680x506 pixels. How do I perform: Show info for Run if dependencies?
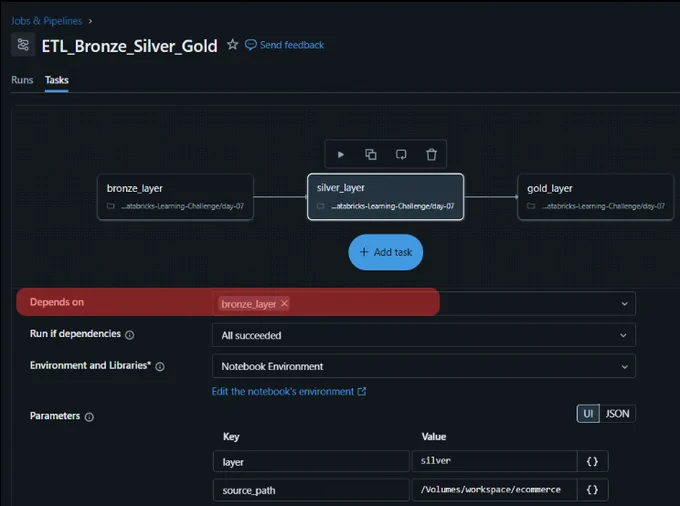tap(129, 335)
